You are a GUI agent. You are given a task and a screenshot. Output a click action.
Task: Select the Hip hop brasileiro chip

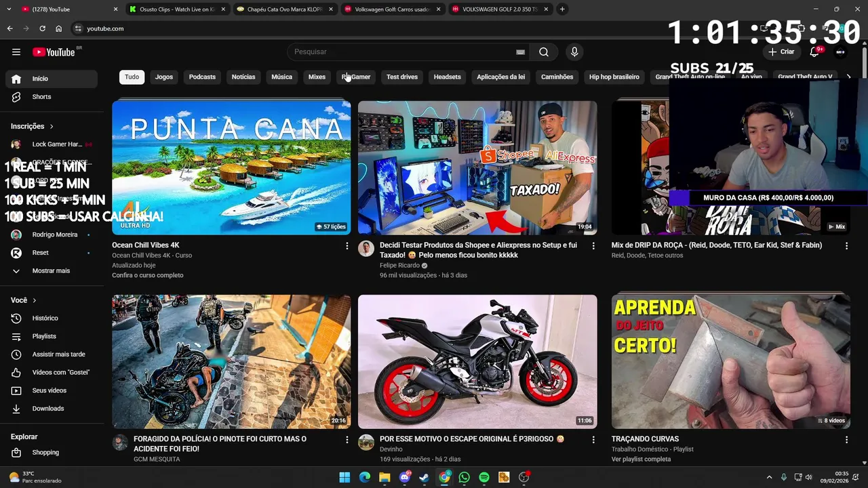point(614,77)
